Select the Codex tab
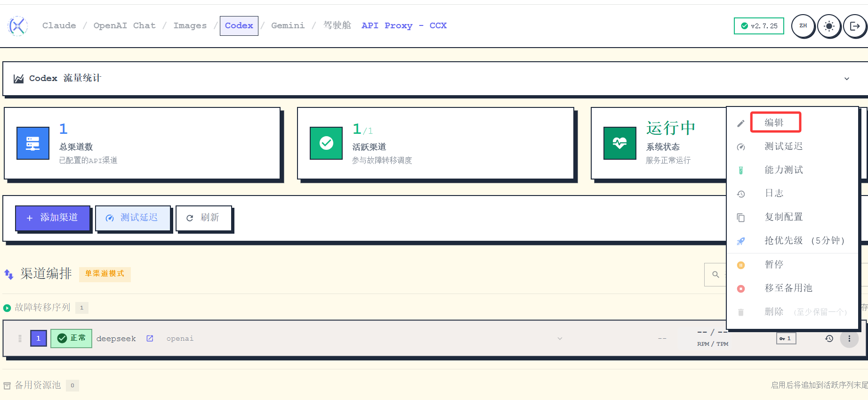 pyautogui.click(x=239, y=25)
